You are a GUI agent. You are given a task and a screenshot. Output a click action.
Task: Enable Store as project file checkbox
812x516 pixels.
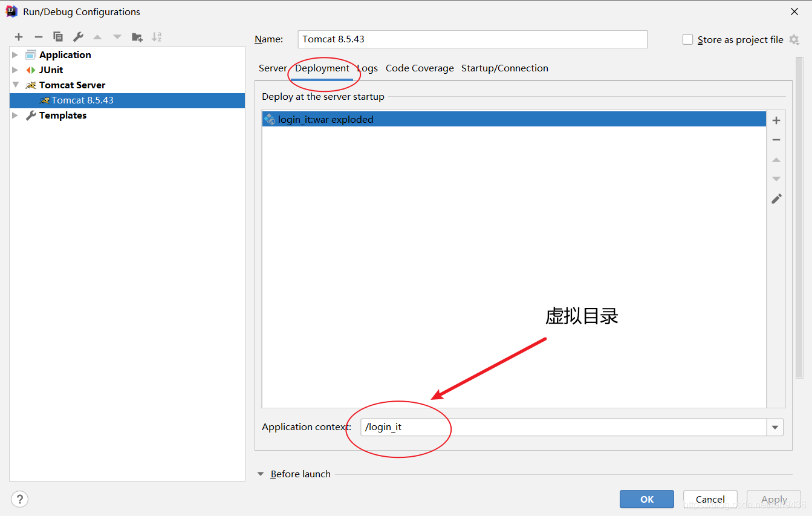tap(687, 40)
